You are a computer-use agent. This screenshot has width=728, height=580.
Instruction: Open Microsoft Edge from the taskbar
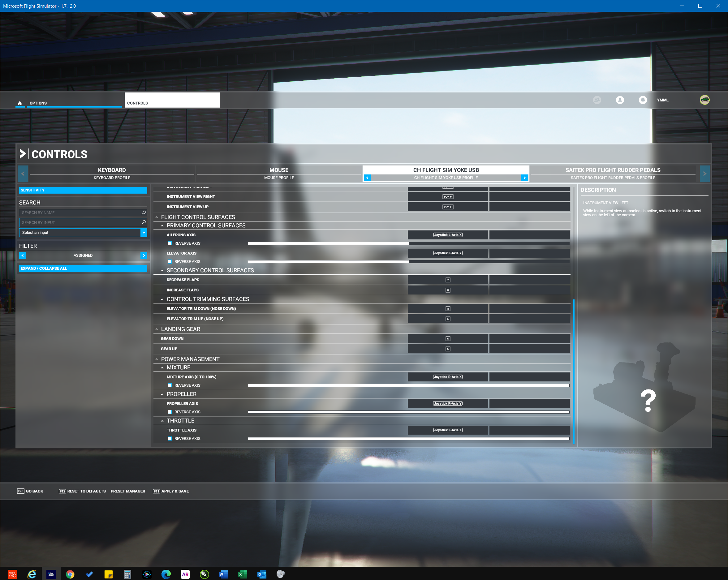166,574
